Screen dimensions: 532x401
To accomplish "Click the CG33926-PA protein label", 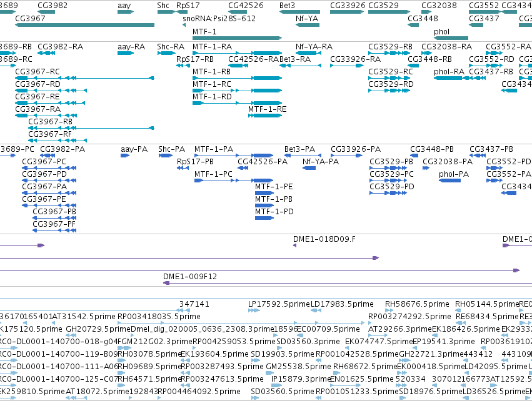I will coord(356,149).
